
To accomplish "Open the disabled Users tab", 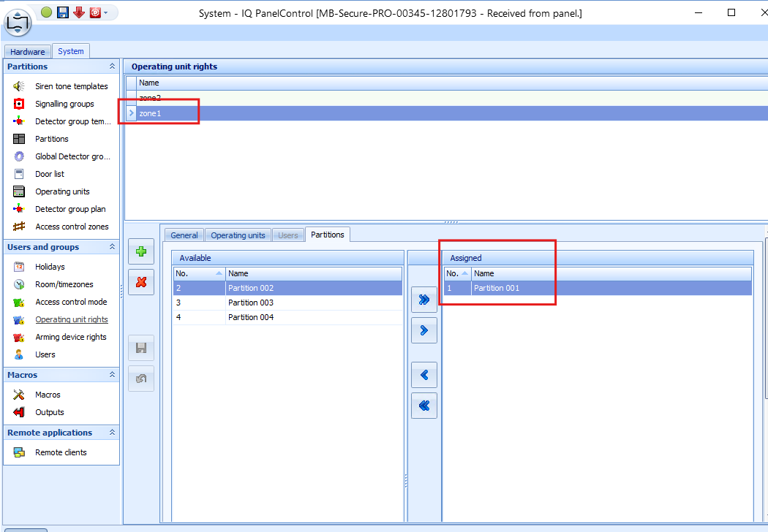I will click(x=288, y=235).
